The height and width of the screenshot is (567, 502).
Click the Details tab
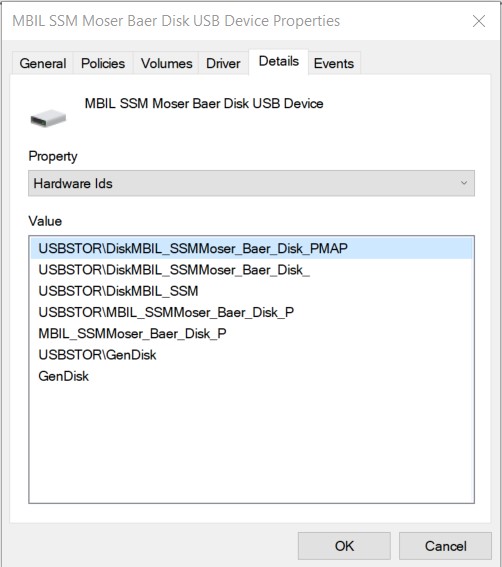pos(279,61)
